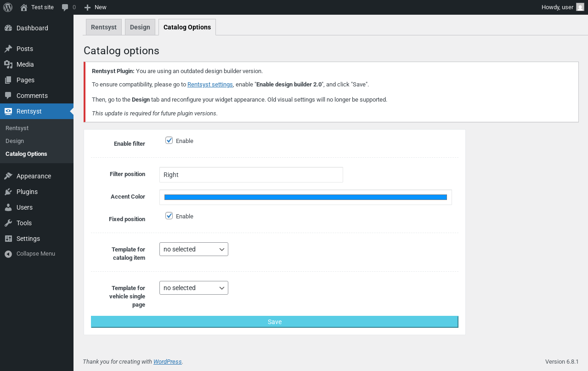
Task: Click the Enable filter label
Action: click(x=130, y=144)
